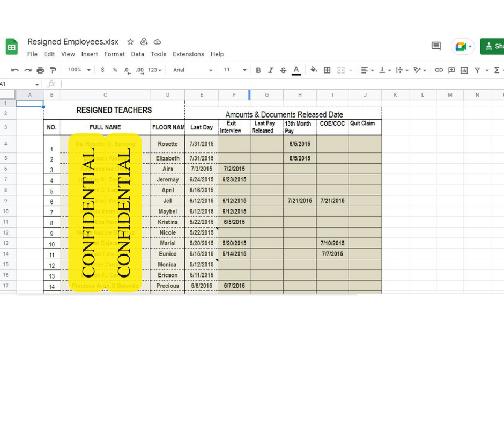Open the fill color picker
The height and width of the screenshot is (423, 504).
[314, 70]
